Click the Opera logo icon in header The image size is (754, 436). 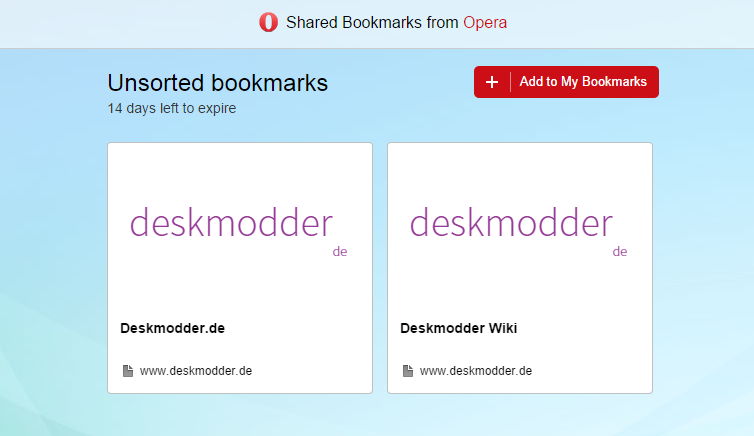tap(268, 23)
